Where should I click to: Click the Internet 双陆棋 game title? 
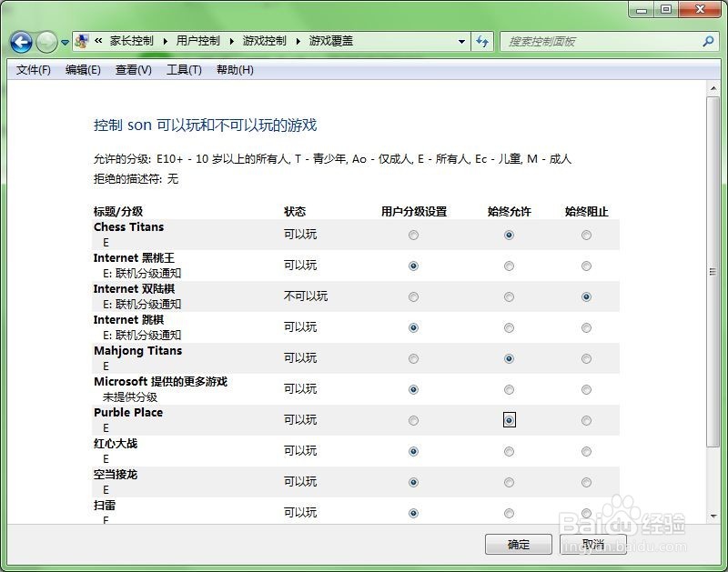134,289
